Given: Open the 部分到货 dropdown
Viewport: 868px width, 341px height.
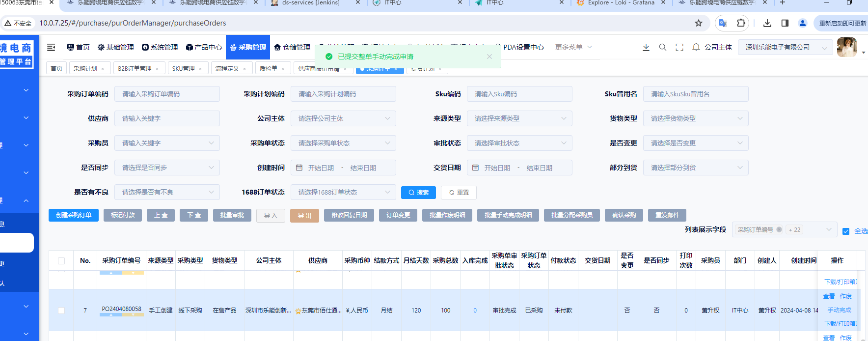Looking at the screenshot, I should click(x=696, y=168).
